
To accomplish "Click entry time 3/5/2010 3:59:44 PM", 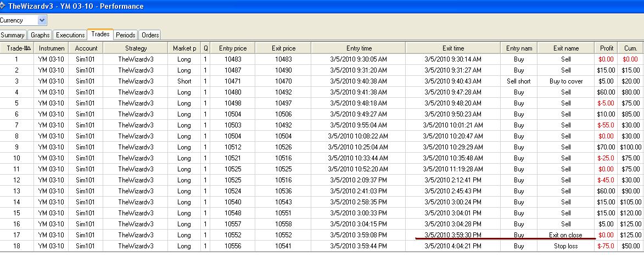I will 359,246.
